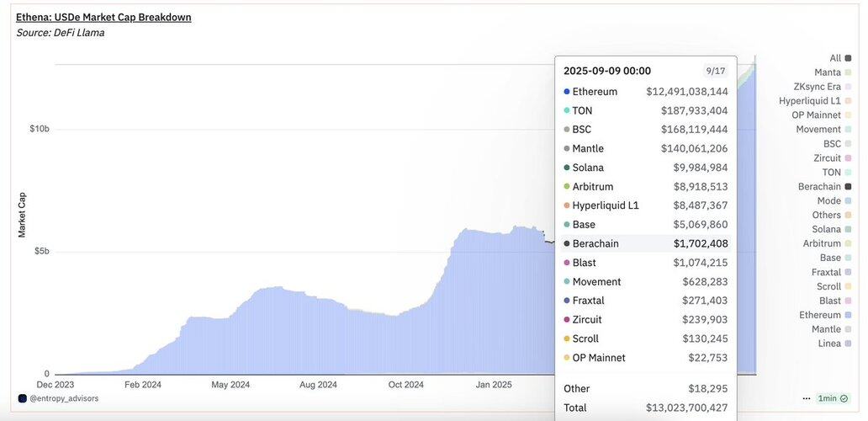Viewport: 868px width, 421px height.
Task: Click the Other row value $18,295
Action: point(708,389)
